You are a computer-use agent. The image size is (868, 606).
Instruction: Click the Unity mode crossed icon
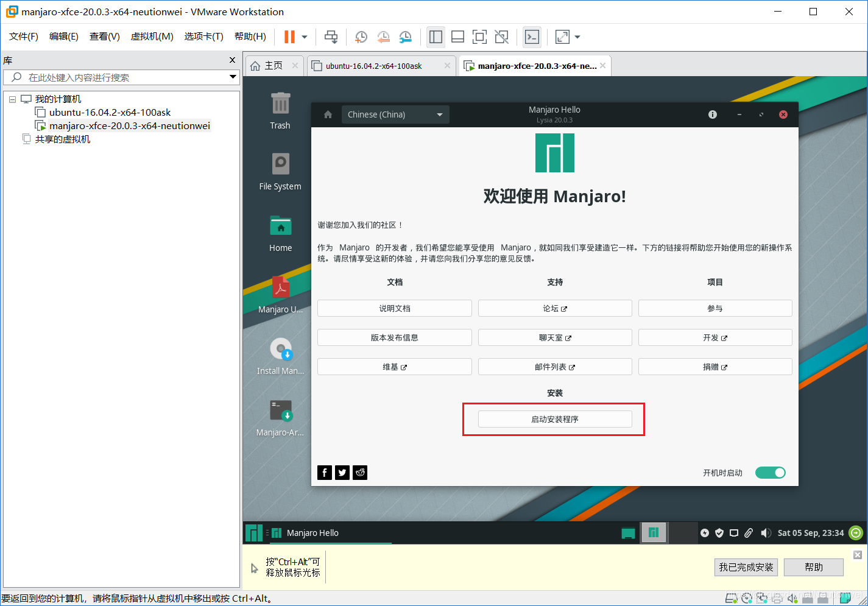(501, 37)
